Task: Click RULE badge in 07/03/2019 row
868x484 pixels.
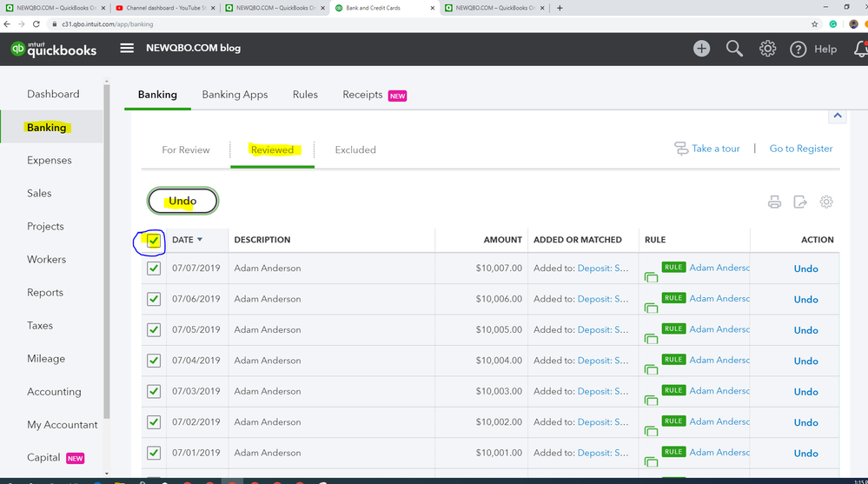Action: point(673,390)
